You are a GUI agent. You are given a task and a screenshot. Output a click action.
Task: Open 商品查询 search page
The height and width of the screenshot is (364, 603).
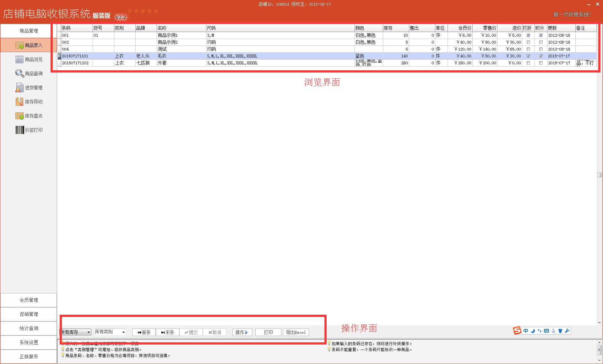[29, 73]
